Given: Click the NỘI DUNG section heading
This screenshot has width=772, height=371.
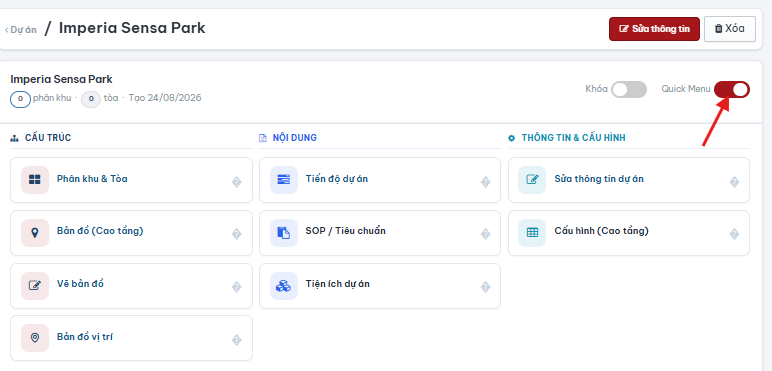Looking at the screenshot, I should 295,138.
